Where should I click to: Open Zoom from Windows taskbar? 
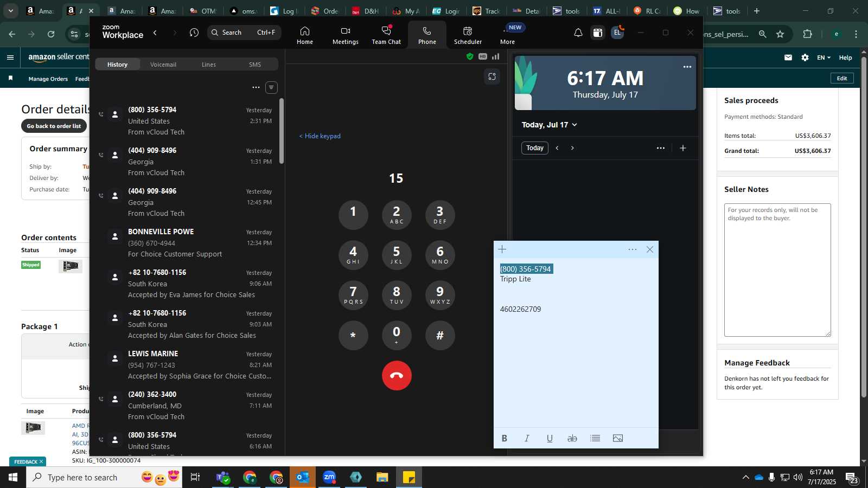pyautogui.click(x=329, y=477)
